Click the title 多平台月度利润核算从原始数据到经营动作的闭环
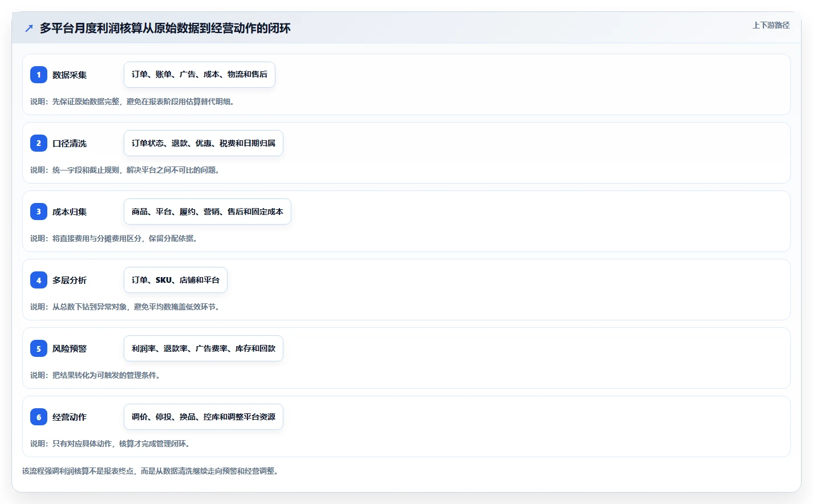813x504 pixels. [x=165, y=28]
